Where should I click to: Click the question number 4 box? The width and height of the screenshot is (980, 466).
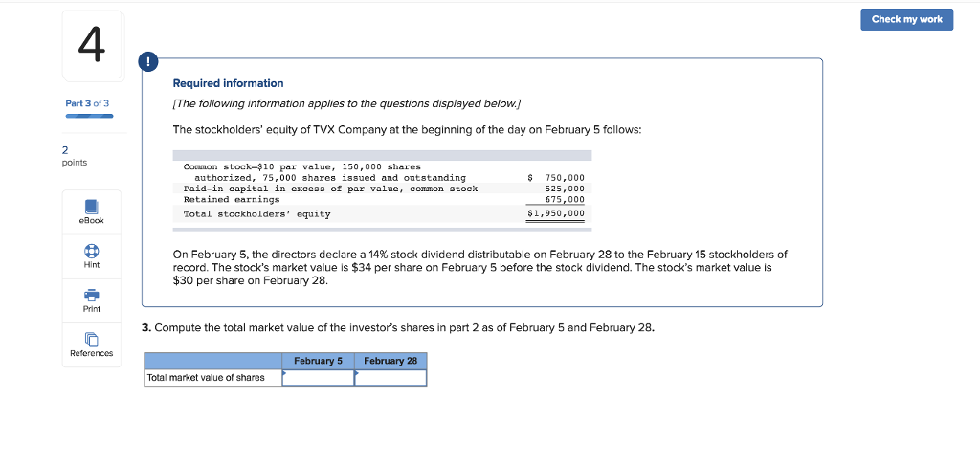click(x=92, y=45)
